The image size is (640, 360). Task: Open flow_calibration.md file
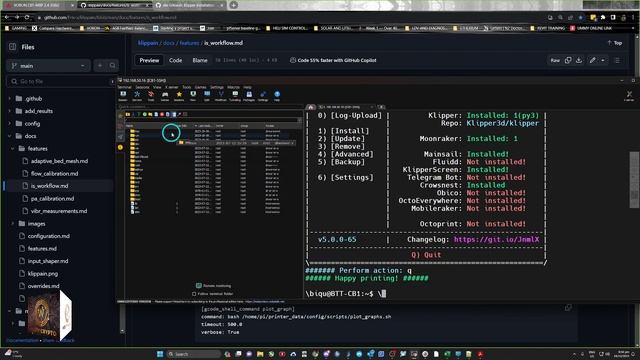pos(54,173)
